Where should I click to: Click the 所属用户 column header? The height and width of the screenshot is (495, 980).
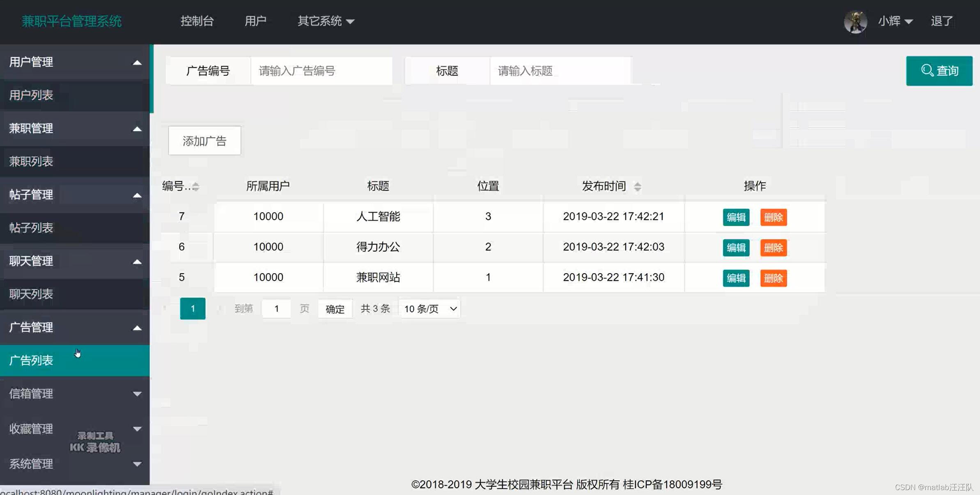coord(268,186)
